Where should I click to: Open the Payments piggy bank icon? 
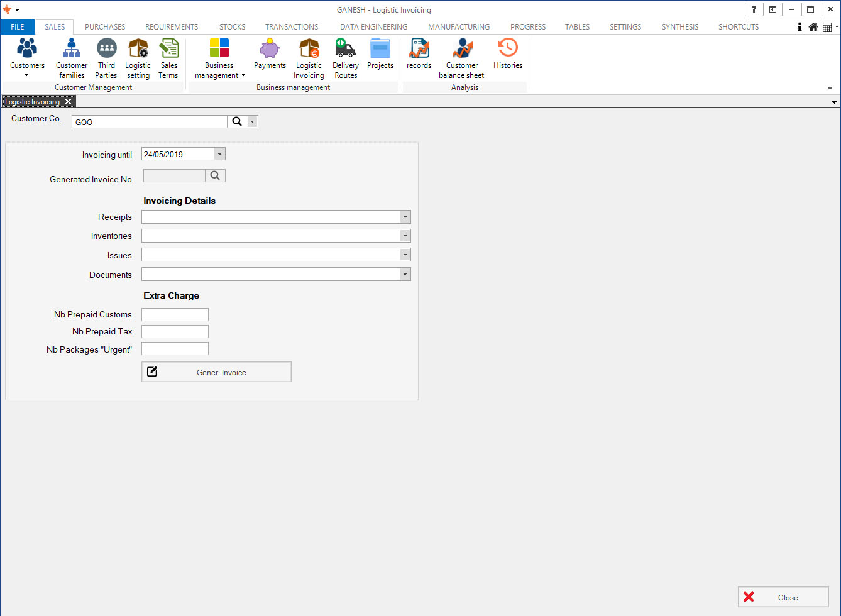click(270, 49)
